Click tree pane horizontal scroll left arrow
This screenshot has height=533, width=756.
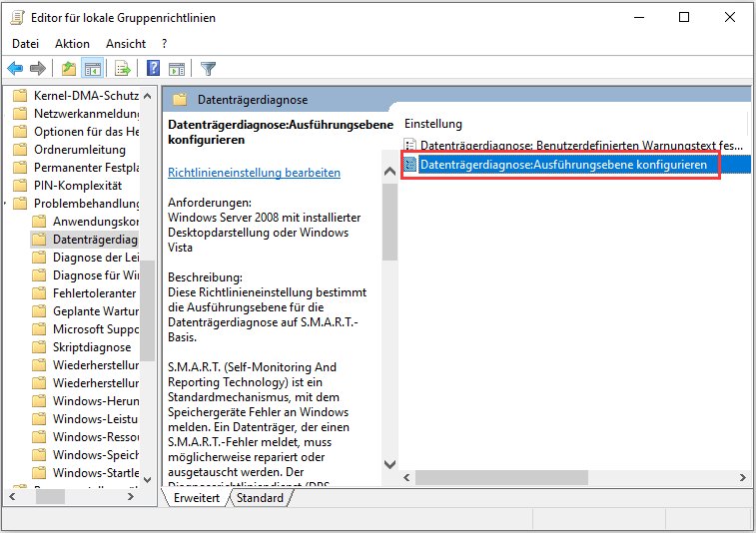click(12, 496)
